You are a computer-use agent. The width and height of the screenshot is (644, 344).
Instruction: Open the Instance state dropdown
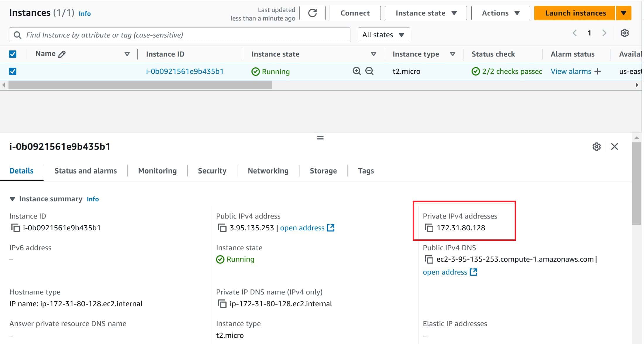coord(425,13)
